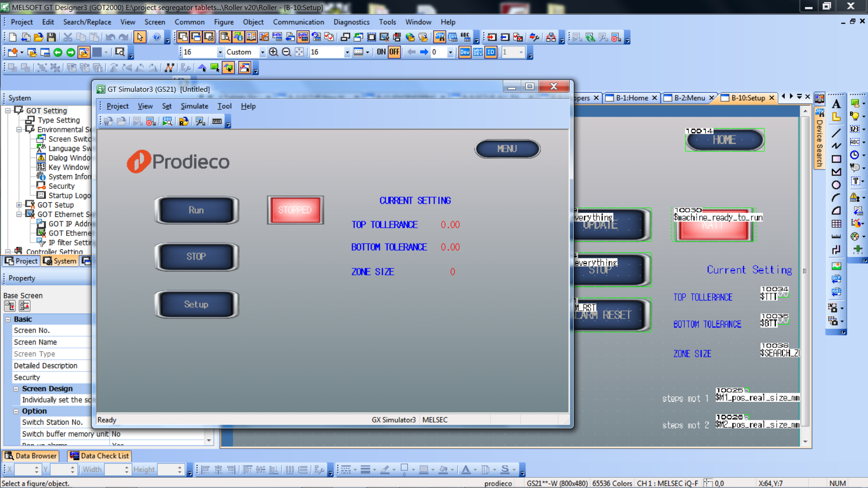868x488 pixels.
Task: Click the Open project folder icon
Action: click(x=38, y=37)
